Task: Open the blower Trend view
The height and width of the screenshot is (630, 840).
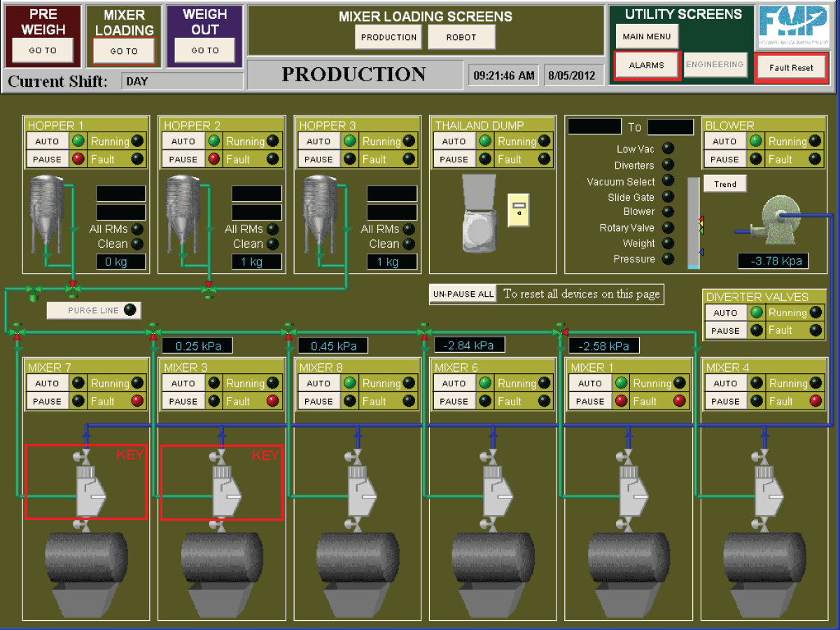Action: pyautogui.click(x=724, y=183)
